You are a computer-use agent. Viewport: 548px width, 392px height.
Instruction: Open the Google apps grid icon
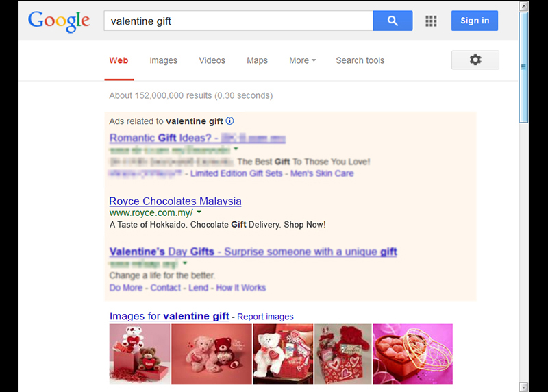(431, 21)
